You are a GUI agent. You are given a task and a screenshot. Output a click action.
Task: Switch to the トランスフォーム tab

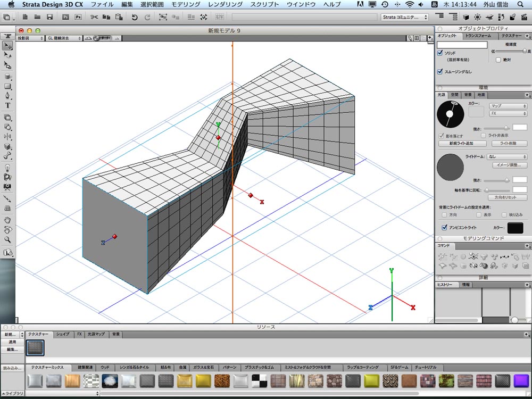tap(478, 36)
